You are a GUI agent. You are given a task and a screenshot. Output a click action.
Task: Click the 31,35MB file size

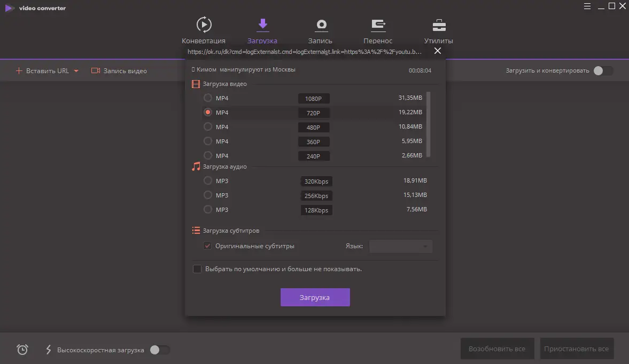pyautogui.click(x=410, y=98)
